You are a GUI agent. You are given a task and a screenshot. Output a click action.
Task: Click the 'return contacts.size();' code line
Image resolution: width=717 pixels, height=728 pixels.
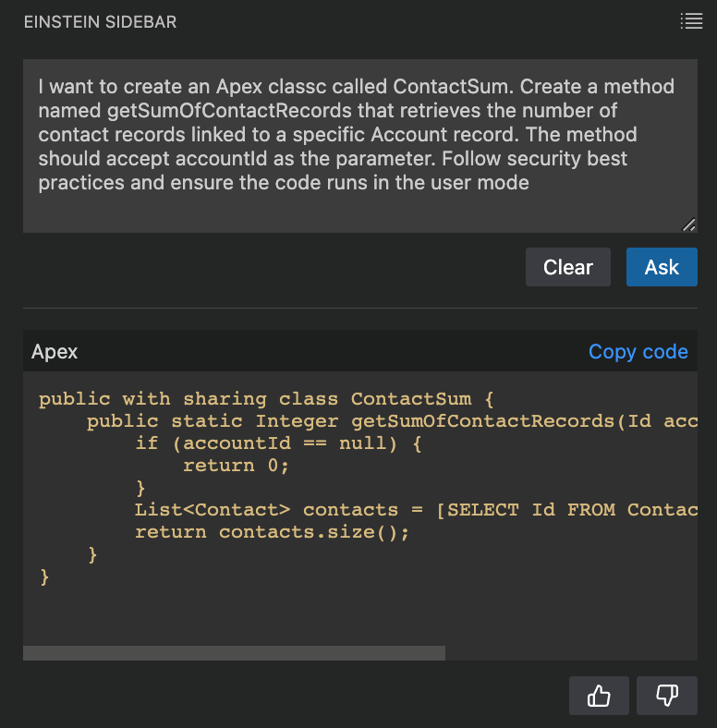[273, 532]
